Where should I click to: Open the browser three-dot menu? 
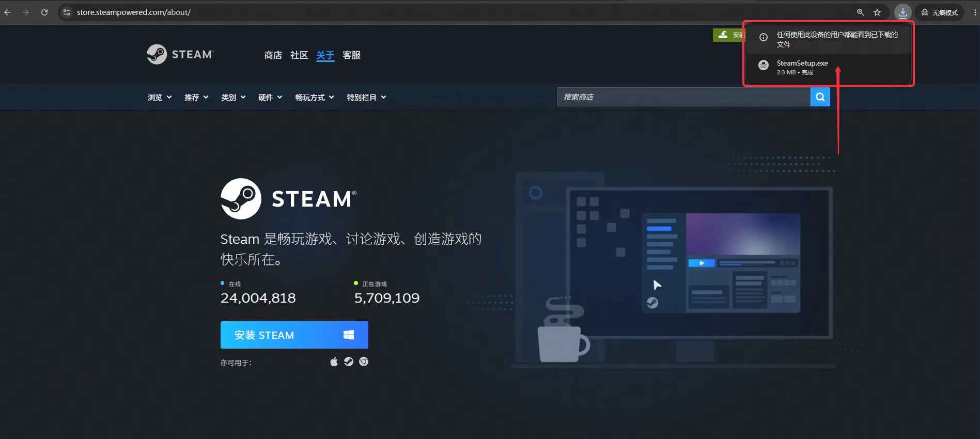pos(974,12)
